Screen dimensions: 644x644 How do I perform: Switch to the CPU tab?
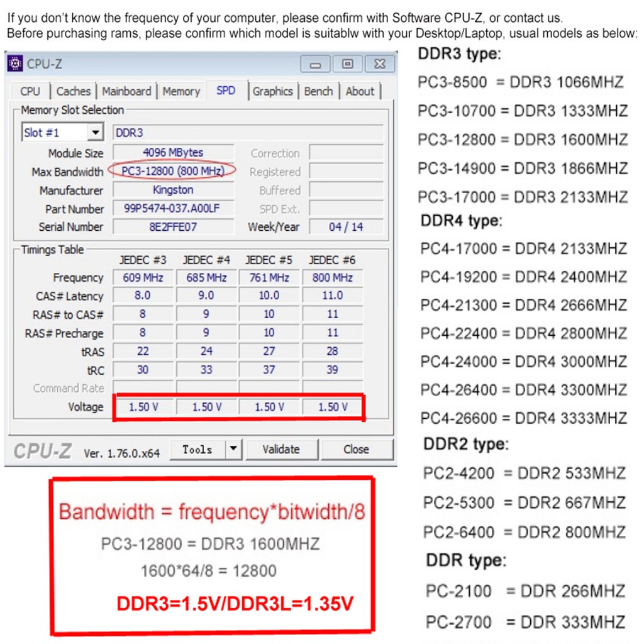(x=30, y=91)
